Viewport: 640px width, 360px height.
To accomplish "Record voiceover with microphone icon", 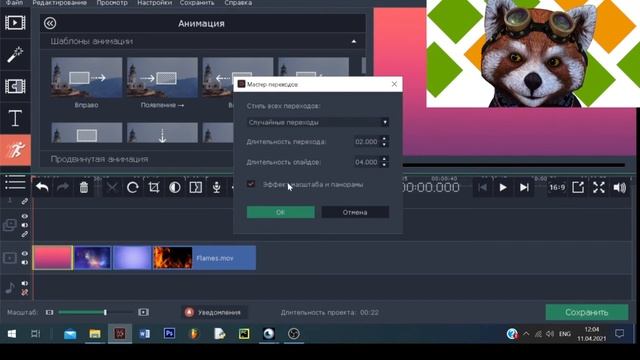I will [x=216, y=187].
